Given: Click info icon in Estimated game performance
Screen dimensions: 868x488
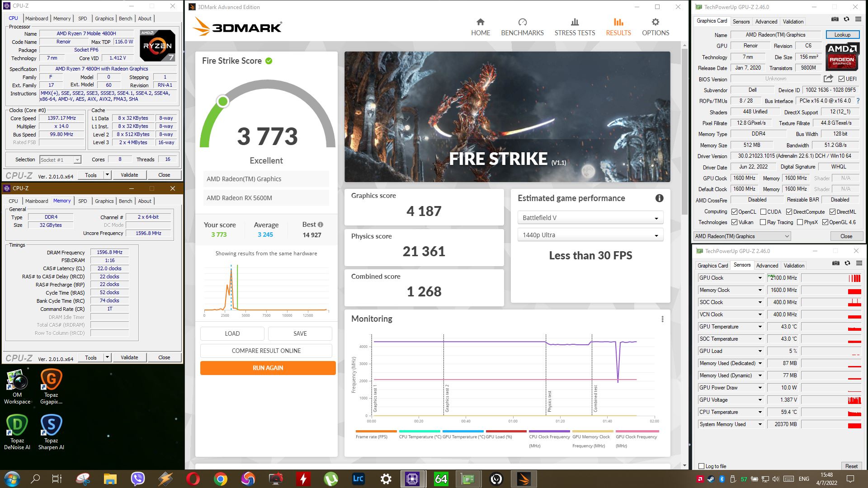Looking at the screenshot, I should click(x=660, y=198).
